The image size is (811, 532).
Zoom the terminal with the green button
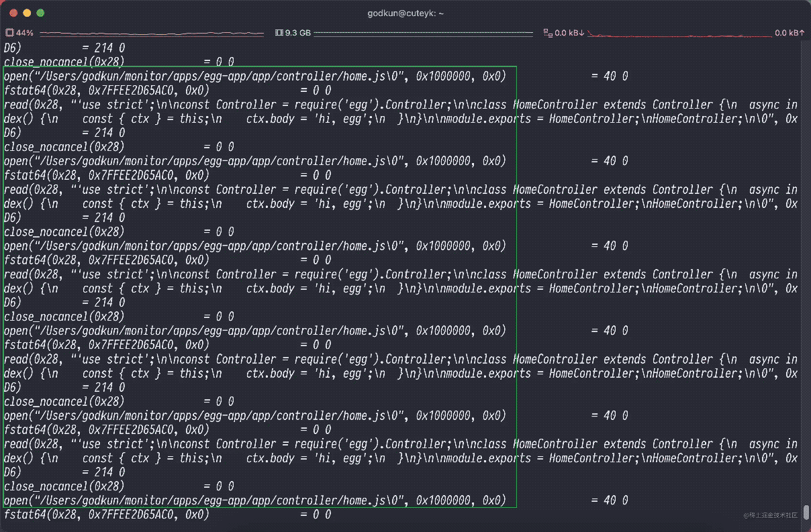tap(40, 13)
